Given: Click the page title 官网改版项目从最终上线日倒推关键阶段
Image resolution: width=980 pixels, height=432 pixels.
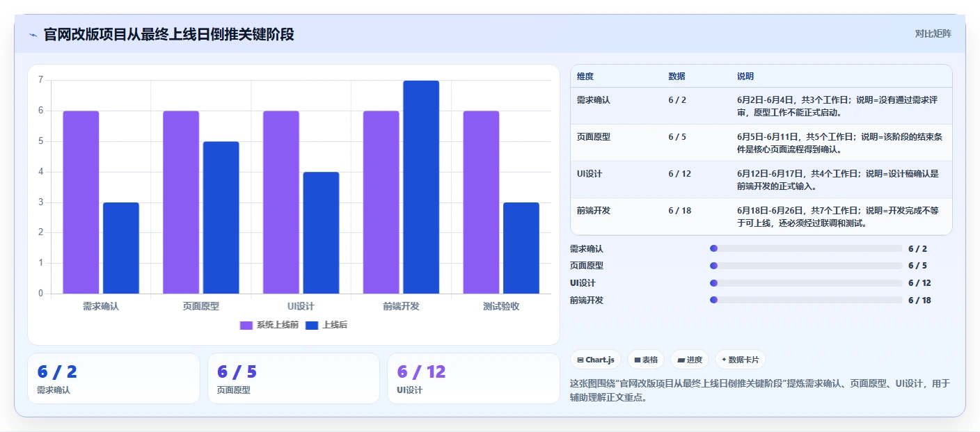Looking at the screenshot, I should (x=168, y=34).
